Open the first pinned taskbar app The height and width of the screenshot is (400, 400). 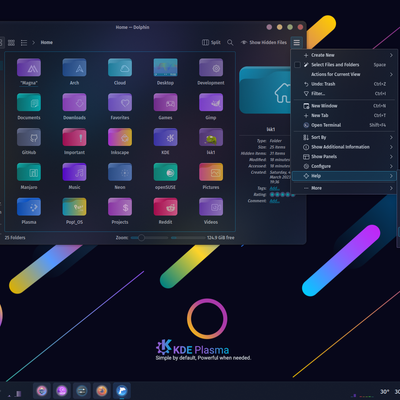(42, 390)
